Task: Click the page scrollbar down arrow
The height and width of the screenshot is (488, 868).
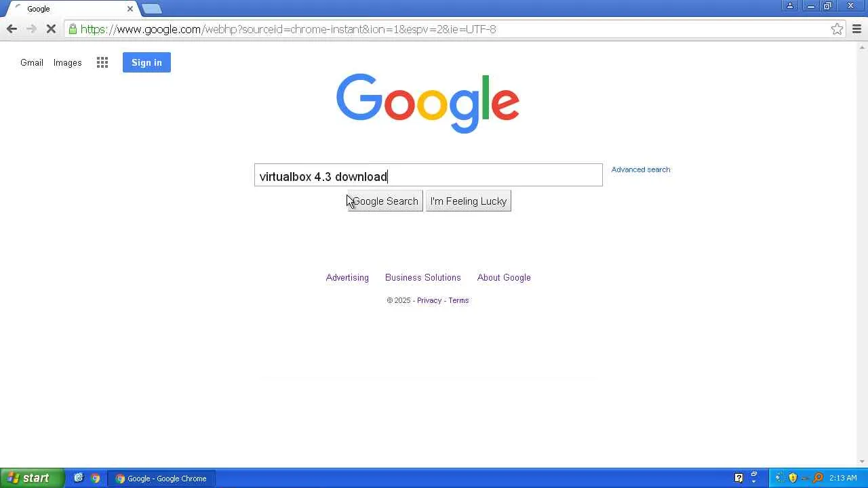Action: (x=863, y=462)
